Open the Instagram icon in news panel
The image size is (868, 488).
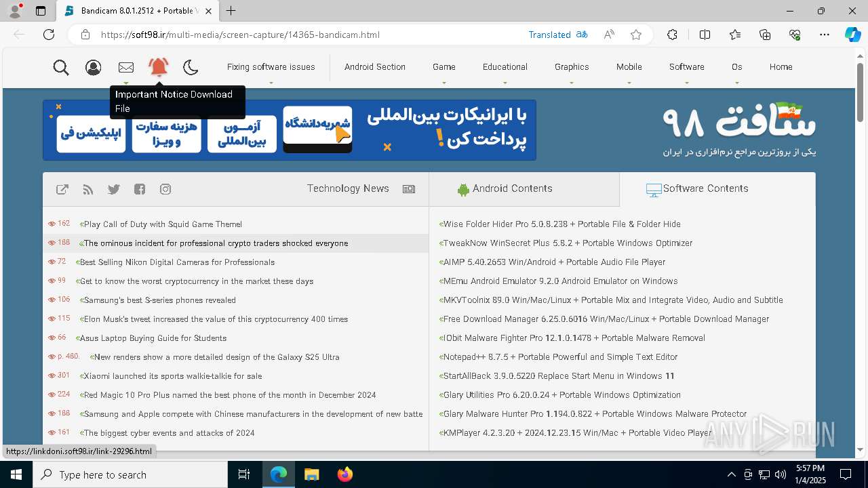point(165,189)
